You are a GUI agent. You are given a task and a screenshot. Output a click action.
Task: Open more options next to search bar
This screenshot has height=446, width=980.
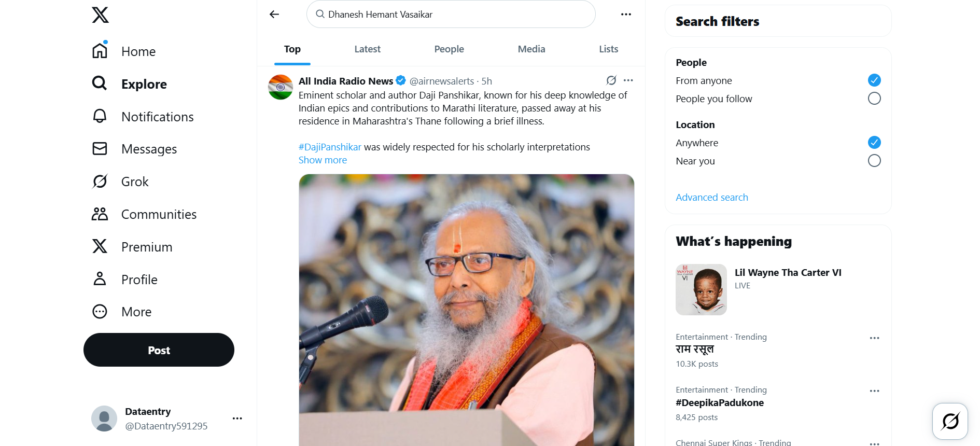point(626,15)
